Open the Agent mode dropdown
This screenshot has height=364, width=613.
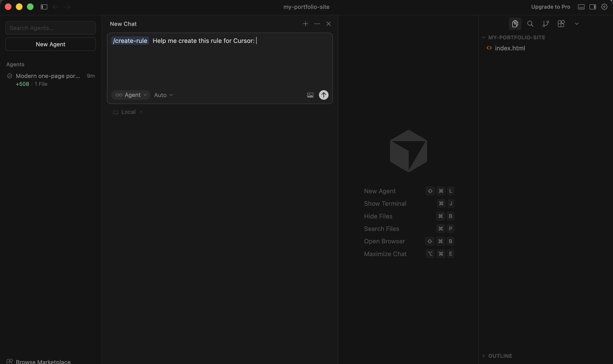click(x=131, y=95)
